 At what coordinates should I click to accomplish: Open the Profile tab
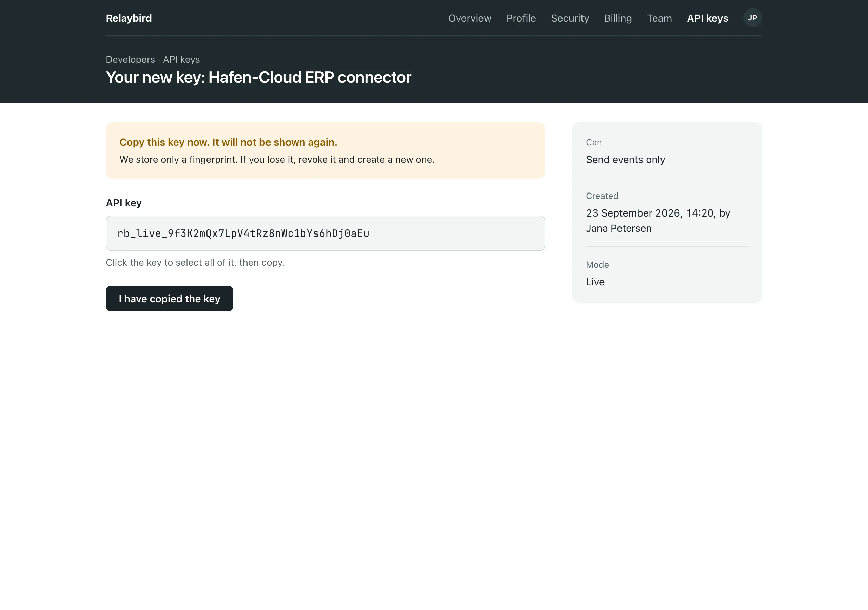521,18
